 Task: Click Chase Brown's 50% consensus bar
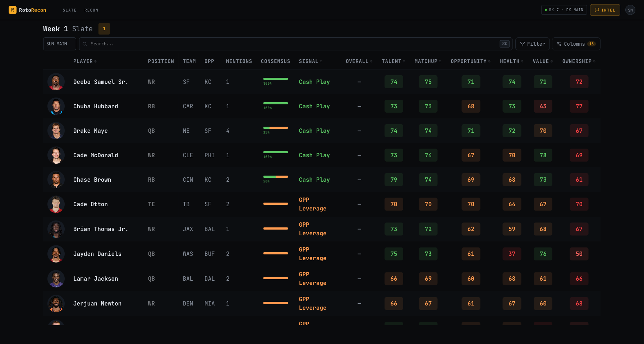(276, 177)
